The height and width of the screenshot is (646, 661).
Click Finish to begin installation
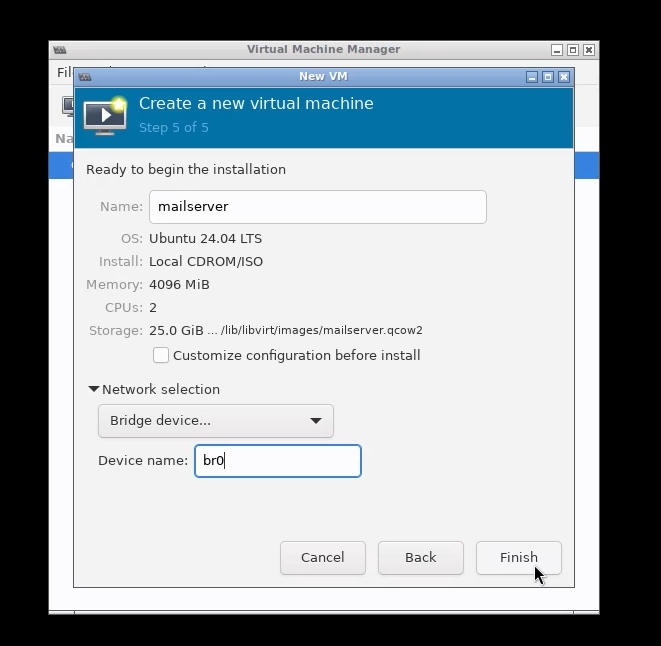coord(519,557)
